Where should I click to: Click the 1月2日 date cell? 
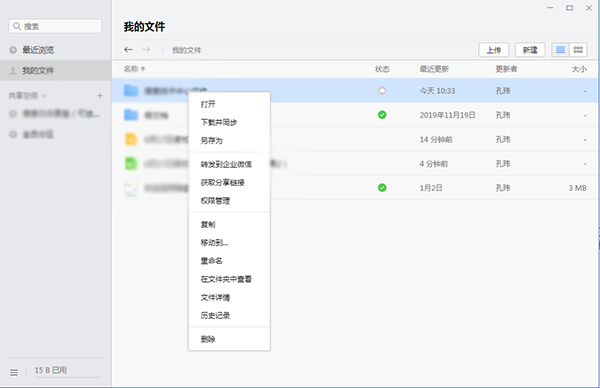coord(431,188)
